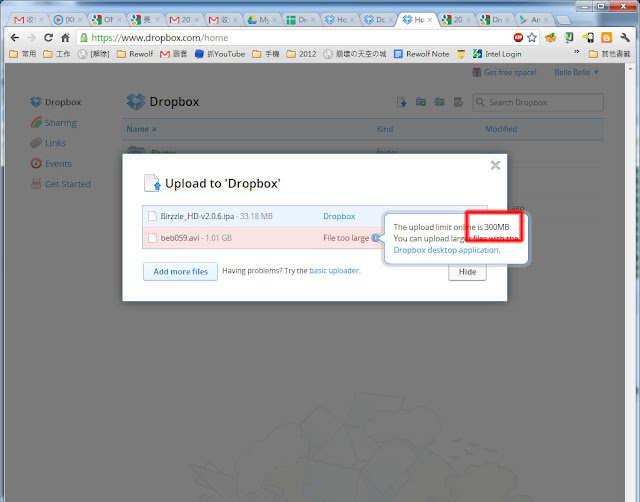Image resolution: width=640 pixels, height=502 pixels.
Task: Open Events in the Dropbox sidebar
Action: click(58, 164)
